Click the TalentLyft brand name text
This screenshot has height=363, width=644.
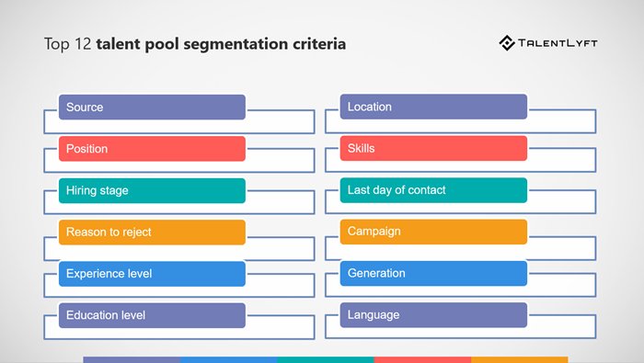click(x=558, y=43)
